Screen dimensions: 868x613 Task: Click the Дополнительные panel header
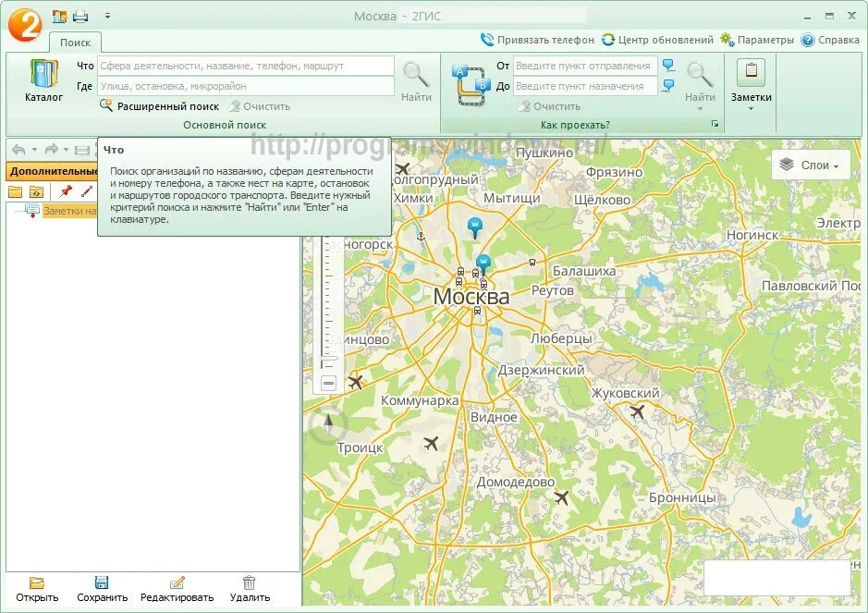click(52, 171)
